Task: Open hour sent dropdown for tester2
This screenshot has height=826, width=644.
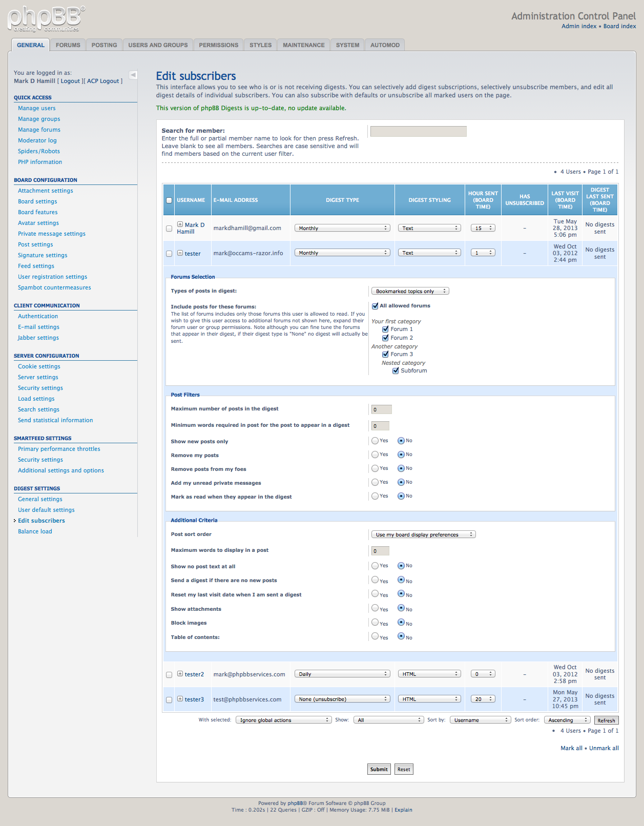Action: [x=483, y=674]
